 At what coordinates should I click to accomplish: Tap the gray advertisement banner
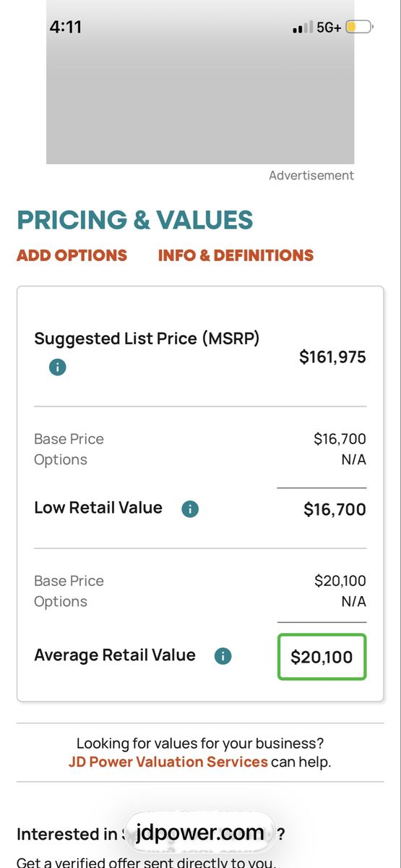point(200,82)
